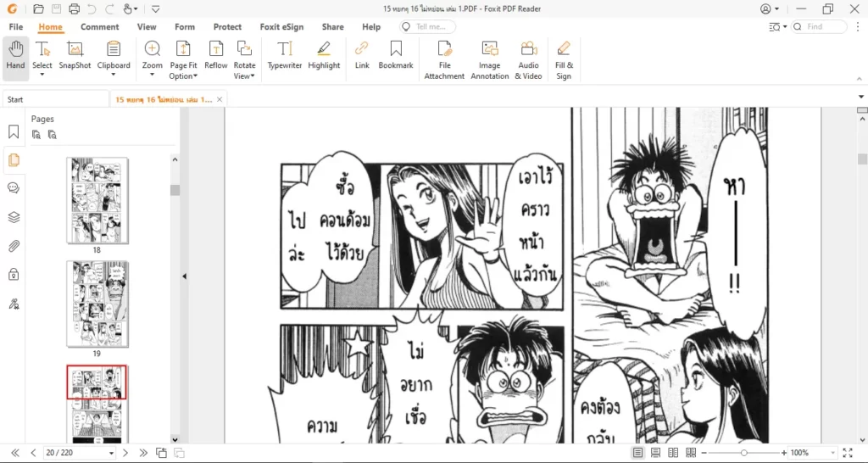Open the Comments side panel
This screenshot has height=463, width=868.
pos(14,188)
